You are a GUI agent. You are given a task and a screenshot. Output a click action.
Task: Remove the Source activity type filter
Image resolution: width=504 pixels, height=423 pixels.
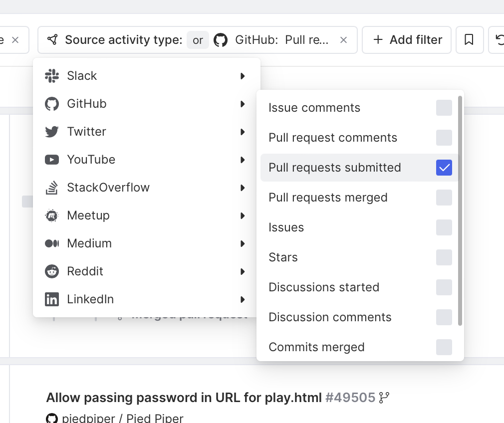coord(343,40)
